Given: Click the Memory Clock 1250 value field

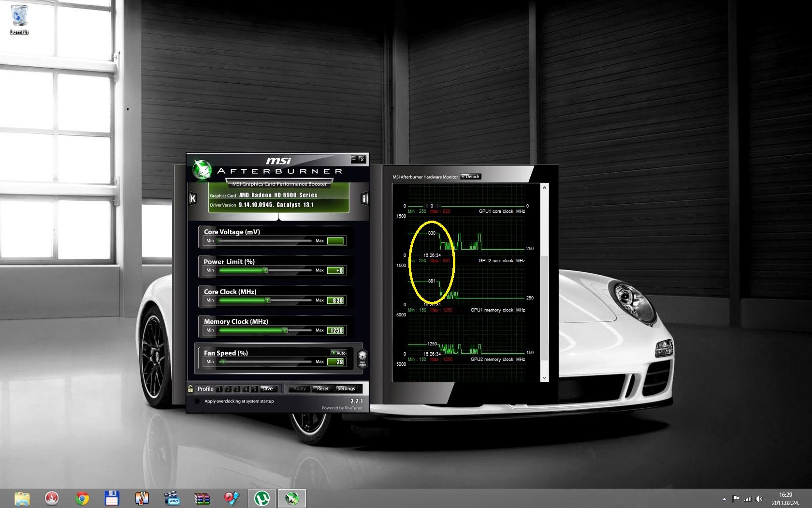Looking at the screenshot, I should pos(335,330).
